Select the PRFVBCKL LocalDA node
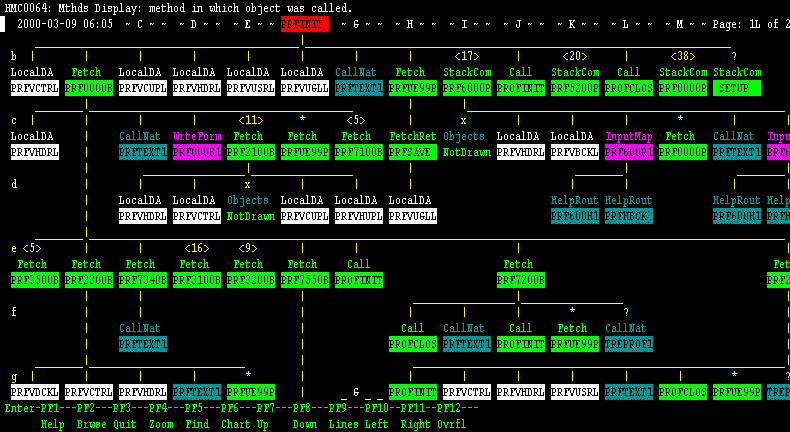This screenshot has width=790, height=432. 575,152
